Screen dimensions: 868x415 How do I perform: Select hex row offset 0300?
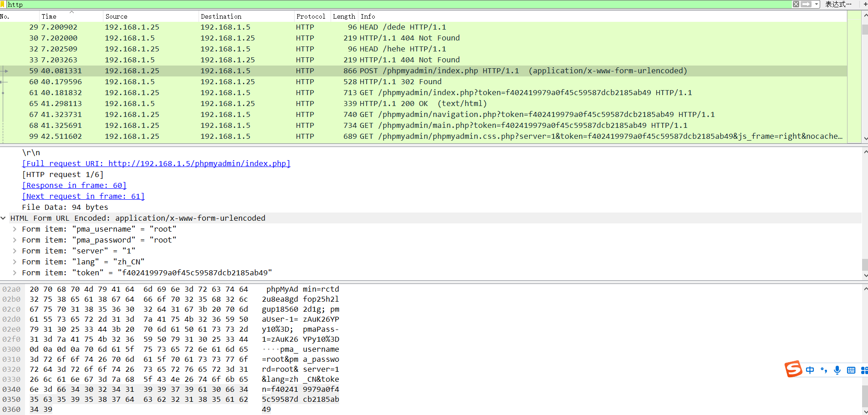[x=11, y=349]
